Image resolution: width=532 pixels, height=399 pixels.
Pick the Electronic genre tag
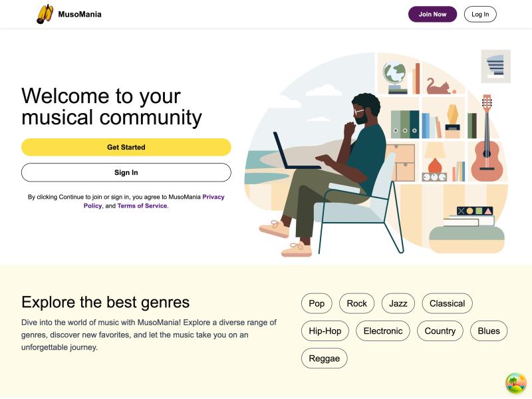coord(383,331)
